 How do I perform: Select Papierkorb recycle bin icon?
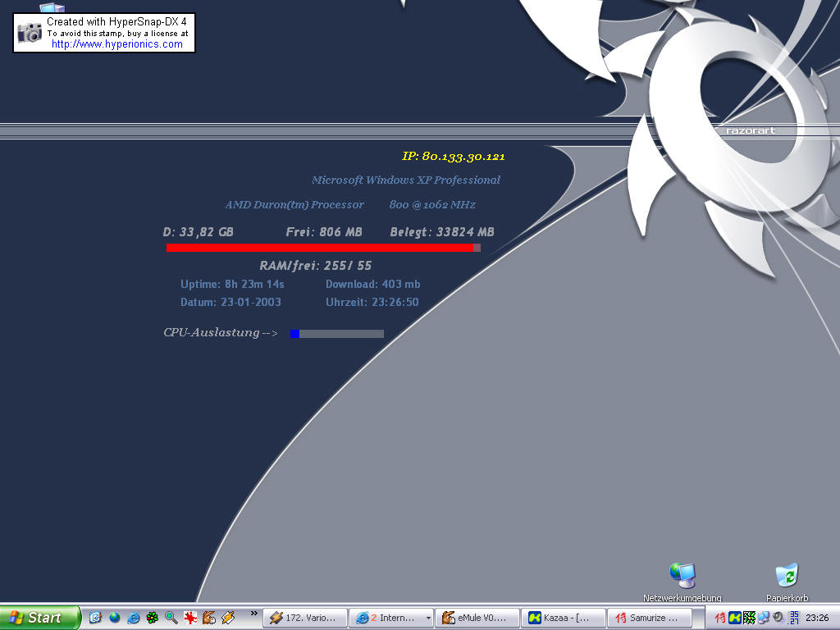tap(787, 582)
